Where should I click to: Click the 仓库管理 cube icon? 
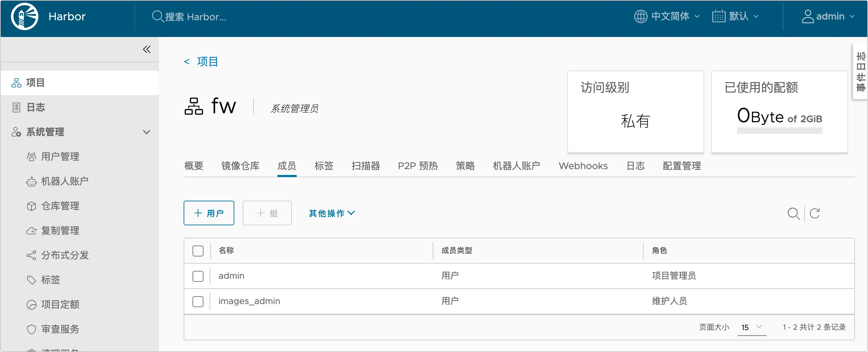(32, 206)
